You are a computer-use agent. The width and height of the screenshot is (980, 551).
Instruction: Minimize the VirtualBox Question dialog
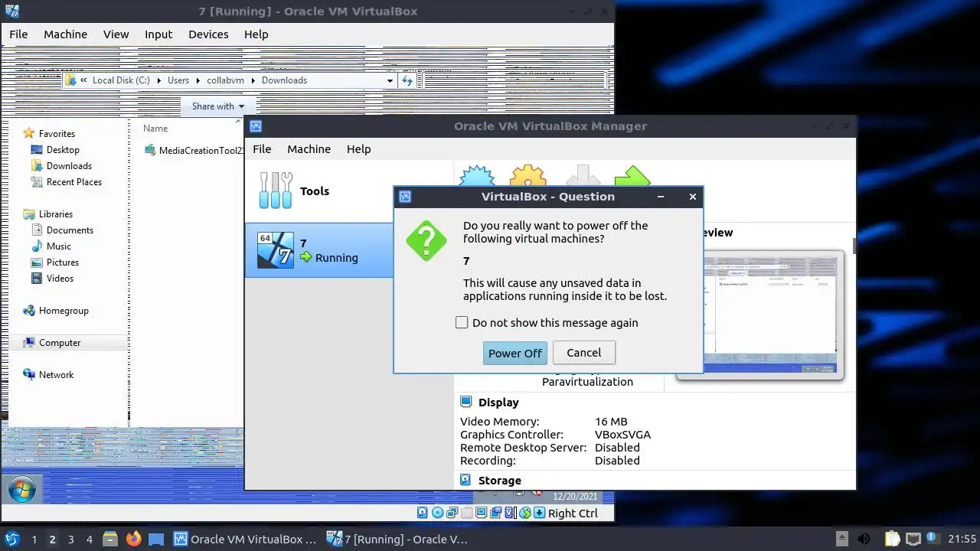pyautogui.click(x=661, y=197)
